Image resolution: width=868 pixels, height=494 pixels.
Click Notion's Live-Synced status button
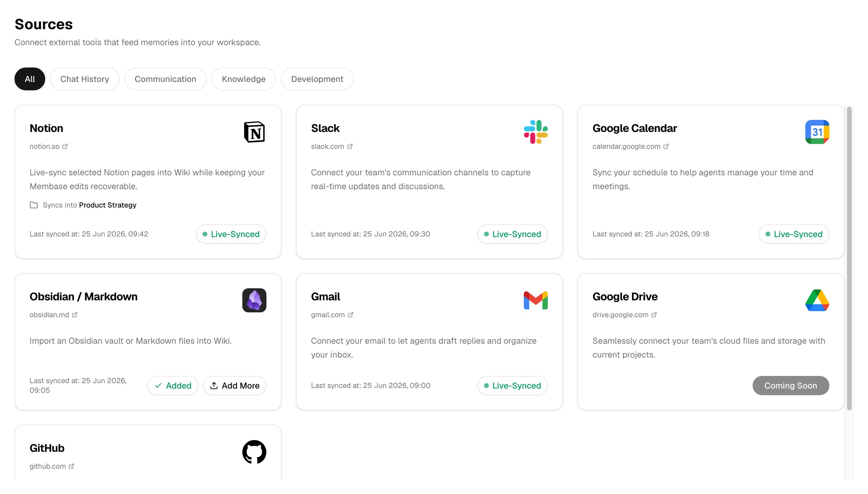231,234
